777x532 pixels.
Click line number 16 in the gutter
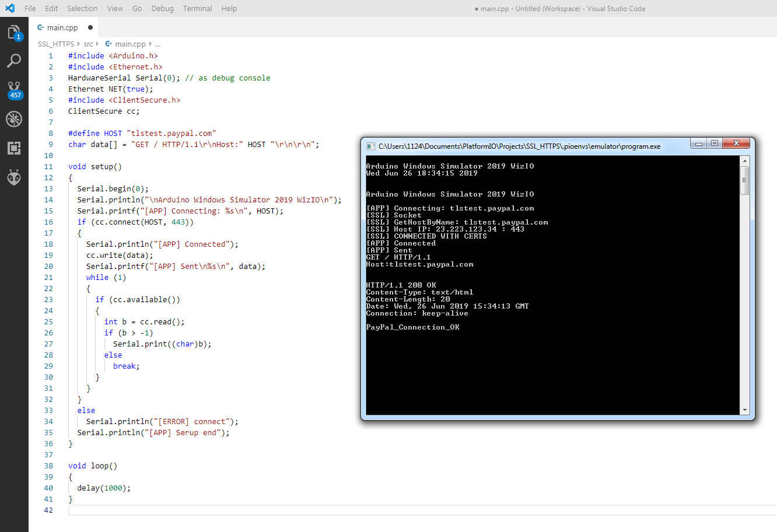click(48, 222)
